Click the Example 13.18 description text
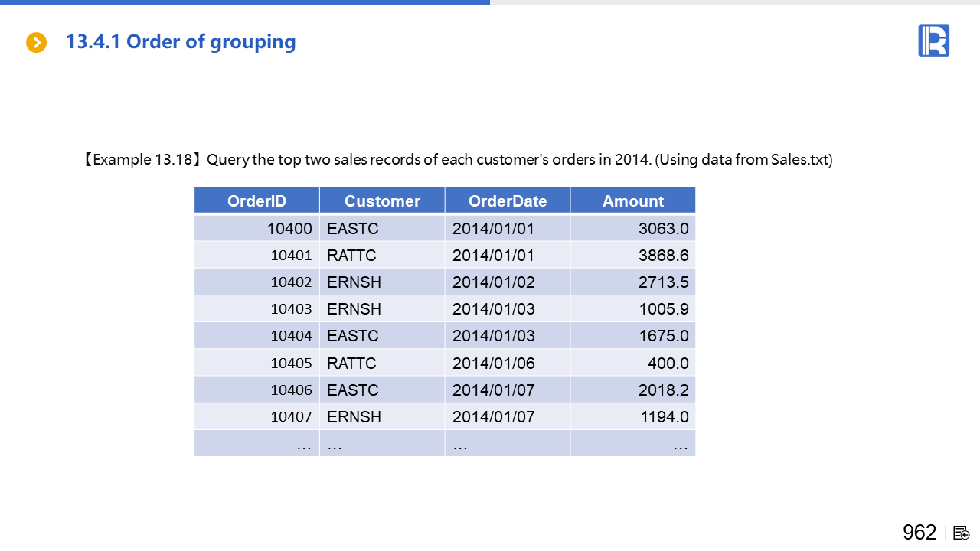The image size is (980, 551). (456, 160)
